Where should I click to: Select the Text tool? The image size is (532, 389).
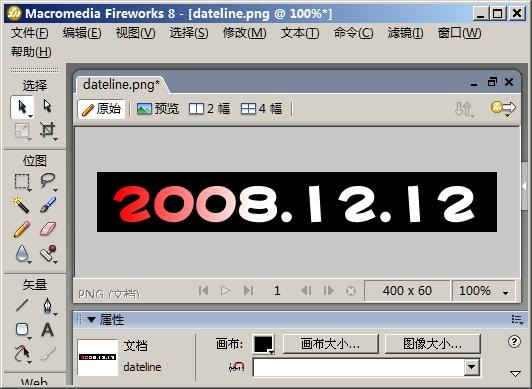tap(48, 329)
